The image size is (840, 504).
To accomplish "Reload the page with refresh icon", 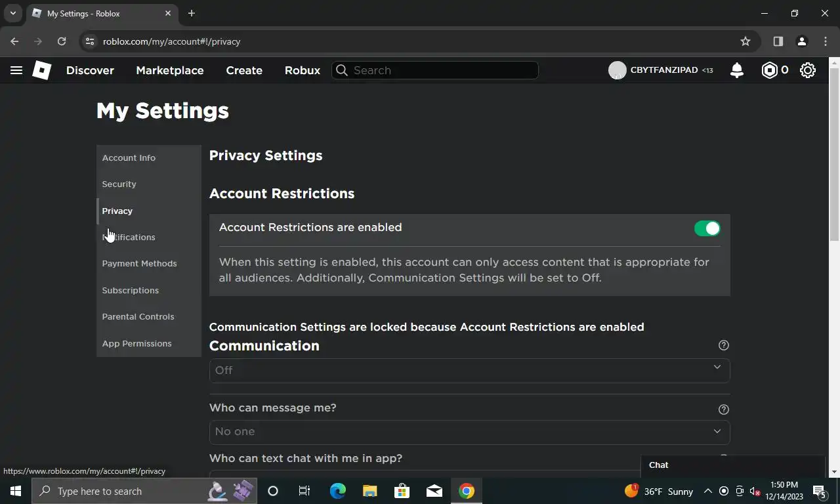I will click(x=62, y=41).
